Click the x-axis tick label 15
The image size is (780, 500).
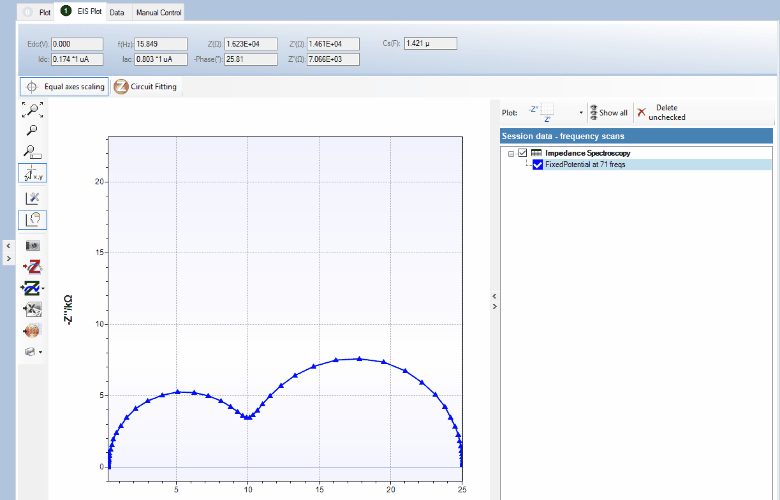click(x=319, y=490)
